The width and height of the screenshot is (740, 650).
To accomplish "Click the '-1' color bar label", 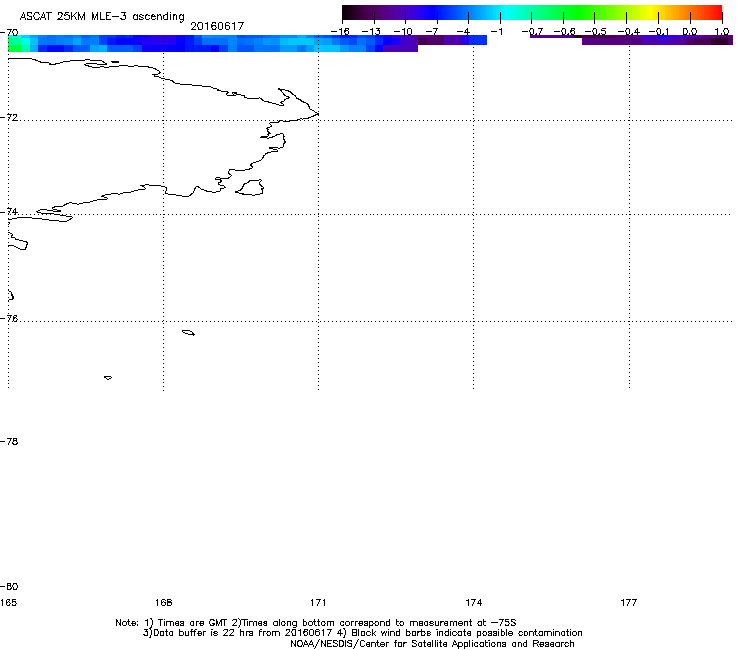I will coord(496,32).
